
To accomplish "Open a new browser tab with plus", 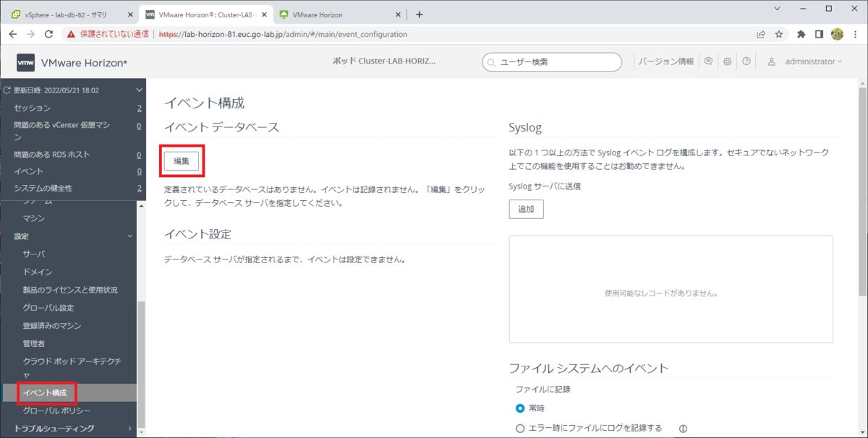I will [x=420, y=14].
